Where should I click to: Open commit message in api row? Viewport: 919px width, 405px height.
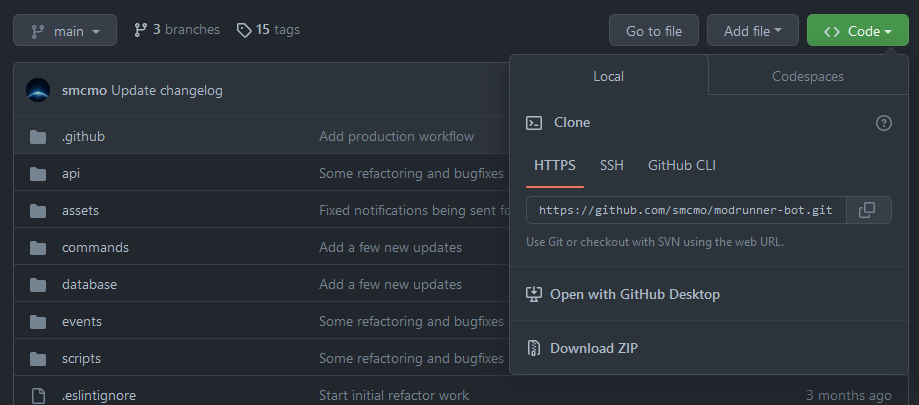pos(411,173)
